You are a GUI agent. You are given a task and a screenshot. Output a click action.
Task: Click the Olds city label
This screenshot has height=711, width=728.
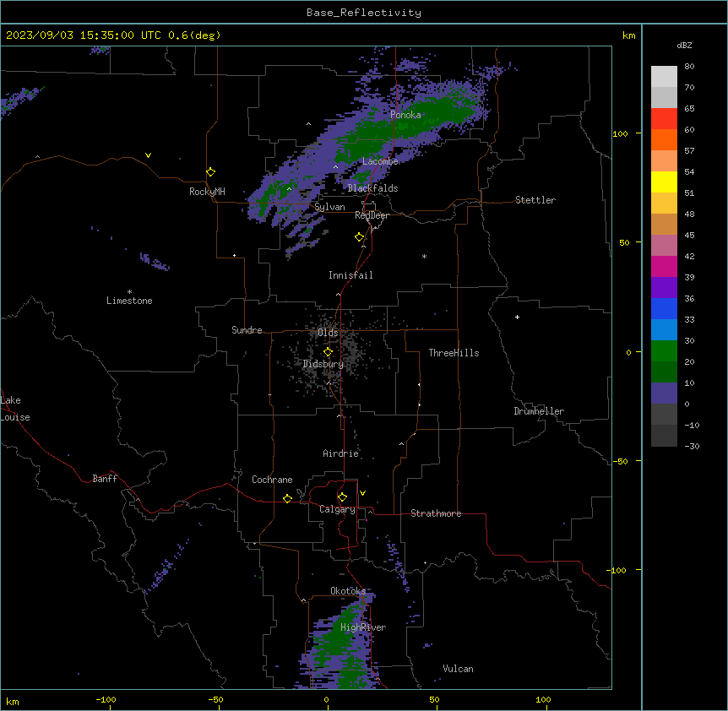pos(328,333)
